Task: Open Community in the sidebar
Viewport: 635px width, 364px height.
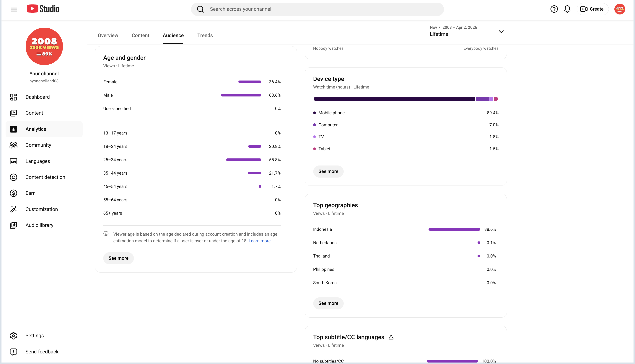Action: [x=44, y=145]
